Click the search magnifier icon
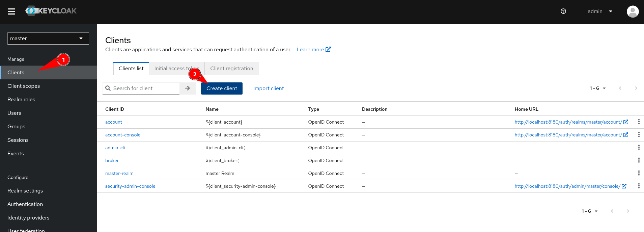Image resolution: width=644 pixels, height=232 pixels. (108, 88)
